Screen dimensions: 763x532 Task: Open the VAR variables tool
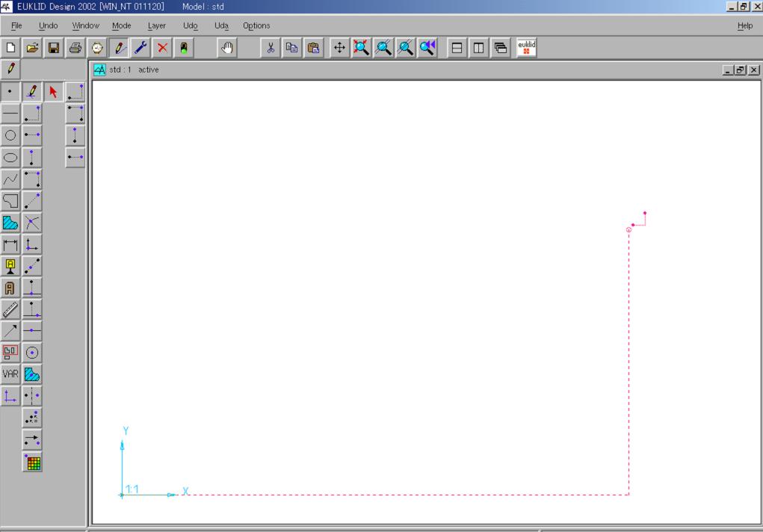coord(10,374)
